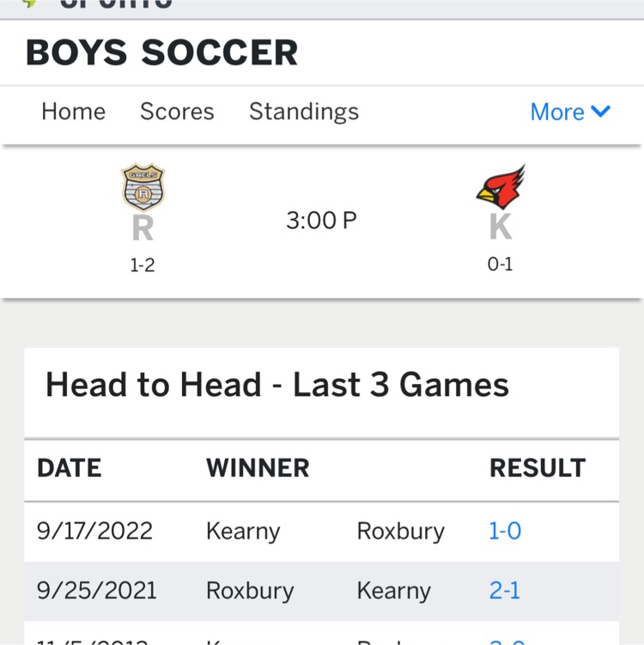Open the Roxbury Gaels shield logo
Viewport: 644px width, 645px height.
click(x=143, y=187)
